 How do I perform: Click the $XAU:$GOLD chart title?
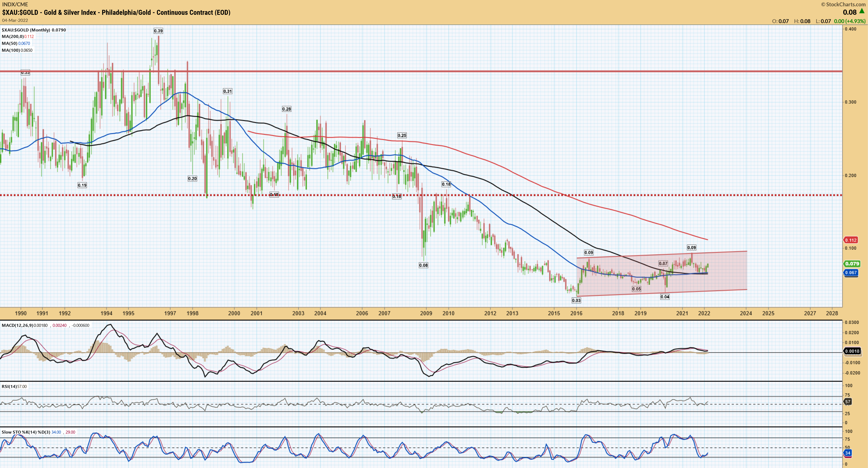coord(116,12)
